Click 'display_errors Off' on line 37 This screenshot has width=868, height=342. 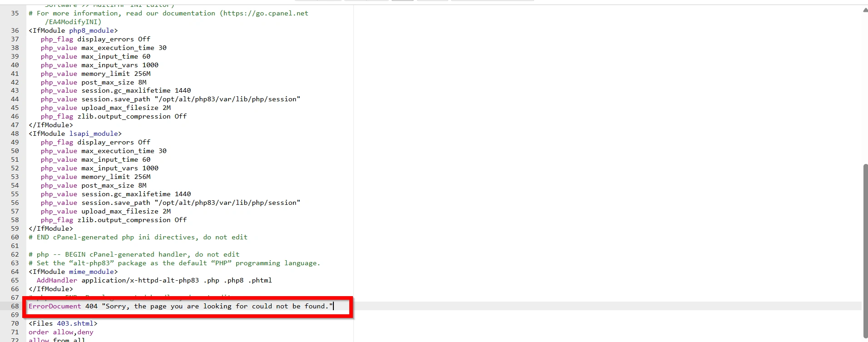tap(114, 39)
